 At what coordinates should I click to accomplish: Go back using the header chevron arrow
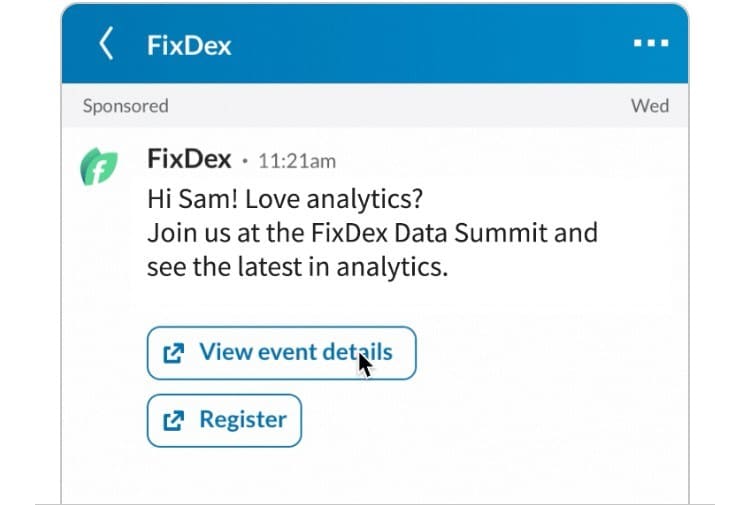106,43
